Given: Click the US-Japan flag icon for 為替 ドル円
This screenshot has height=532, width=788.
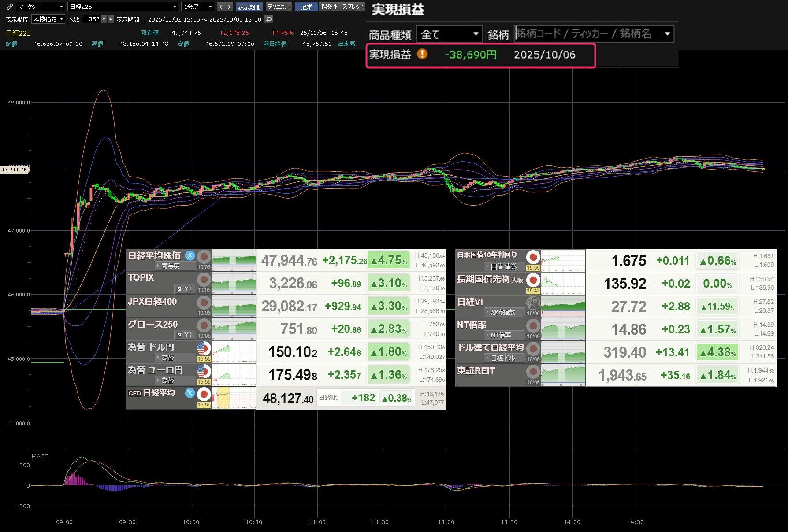Looking at the screenshot, I should [204, 348].
